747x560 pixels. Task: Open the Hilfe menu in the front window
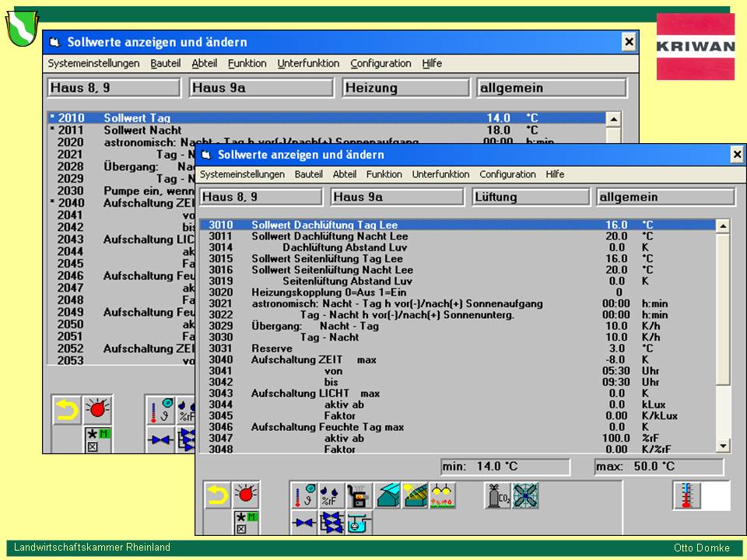555,175
